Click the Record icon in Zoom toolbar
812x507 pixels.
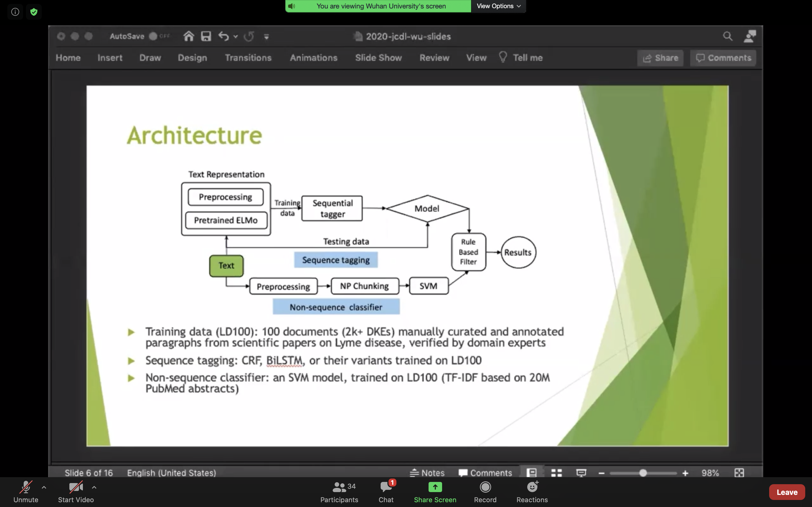tap(485, 487)
